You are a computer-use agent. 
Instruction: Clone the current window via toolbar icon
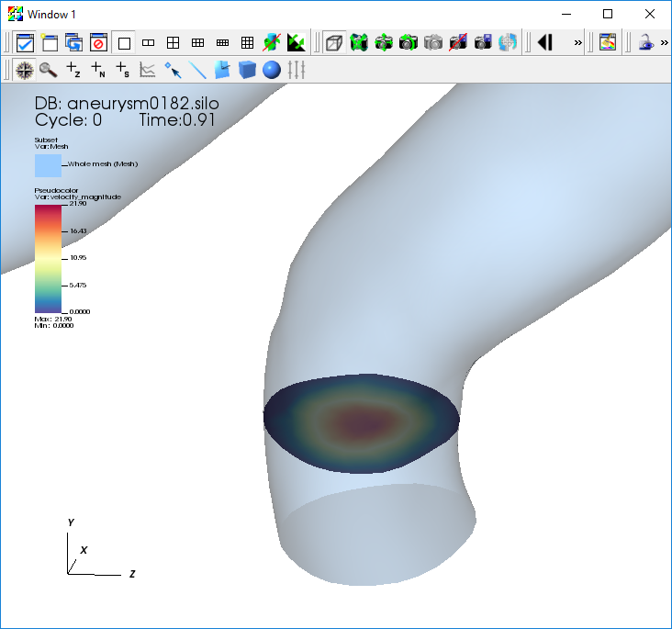coord(73,42)
